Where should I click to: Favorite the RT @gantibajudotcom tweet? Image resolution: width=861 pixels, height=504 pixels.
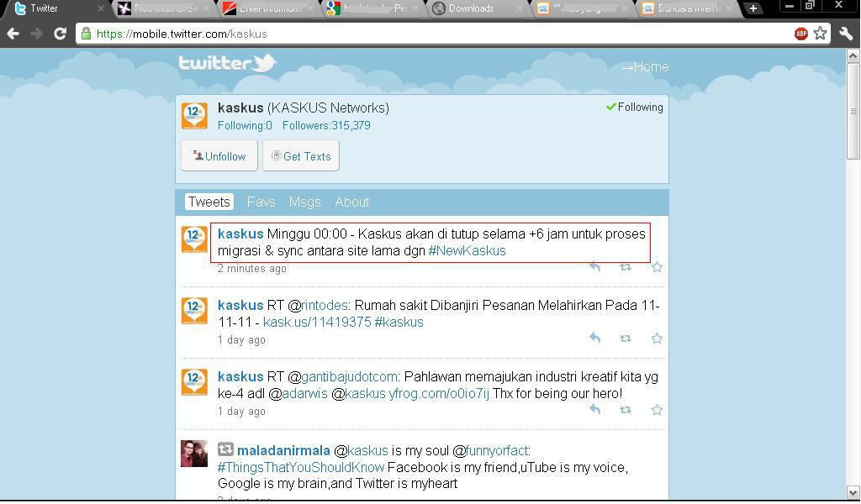[657, 410]
